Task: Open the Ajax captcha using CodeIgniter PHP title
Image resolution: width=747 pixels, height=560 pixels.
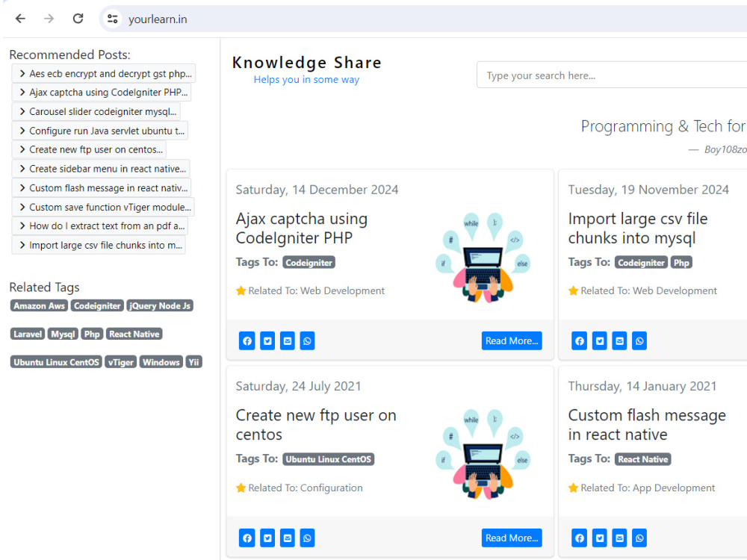Action: [x=302, y=228]
